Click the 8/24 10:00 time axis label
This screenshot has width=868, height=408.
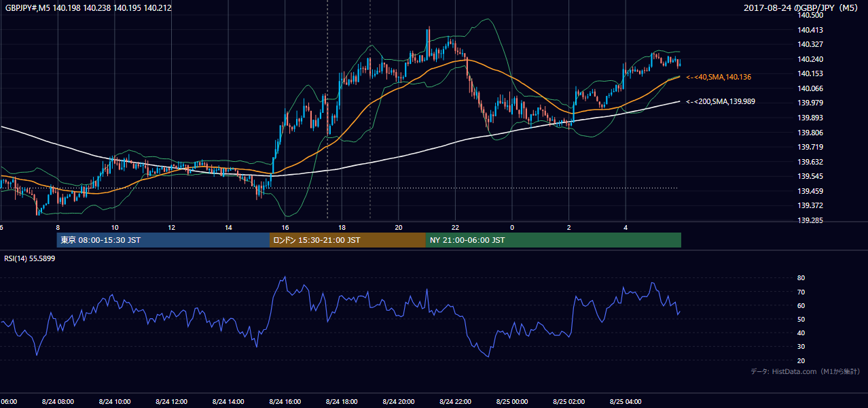click(x=114, y=402)
